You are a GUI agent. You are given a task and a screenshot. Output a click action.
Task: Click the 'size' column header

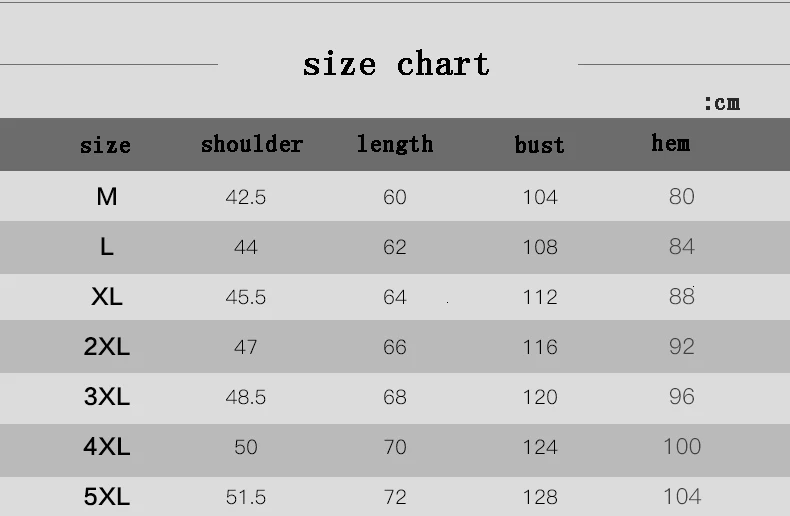click(x=105, y=146)
